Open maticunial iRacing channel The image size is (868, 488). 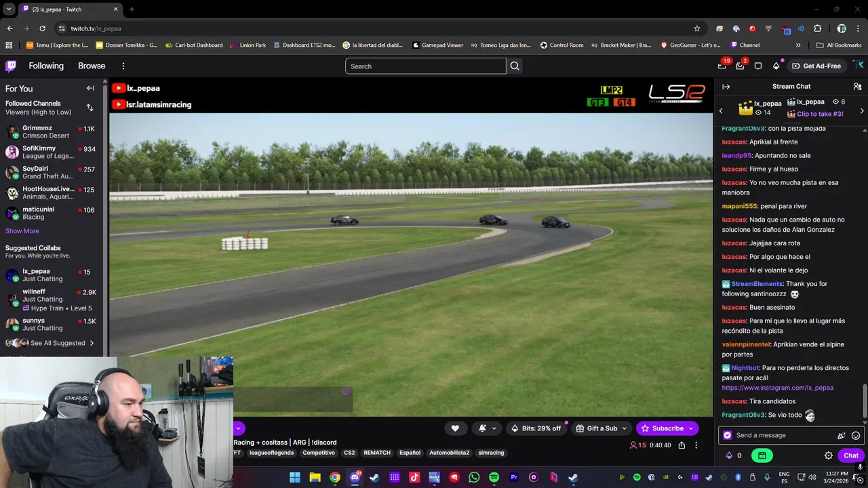pos(51,213)
